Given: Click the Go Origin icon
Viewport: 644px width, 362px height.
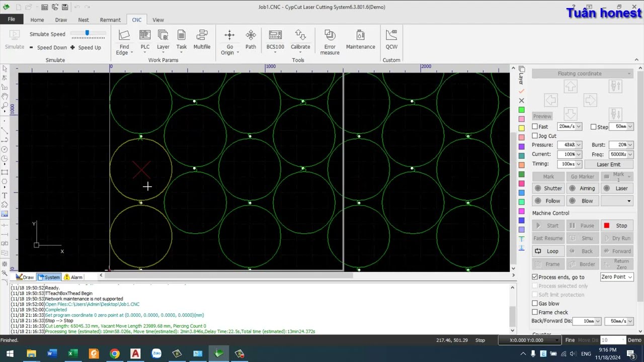Looking at the screenshot, I should click(x=229, y=35).
